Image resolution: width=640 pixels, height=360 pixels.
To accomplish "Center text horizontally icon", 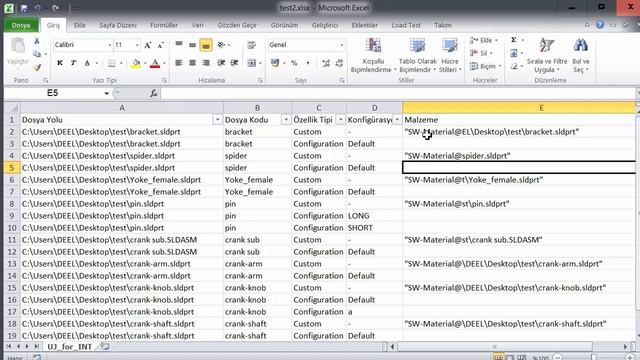I will coord(192,63).
